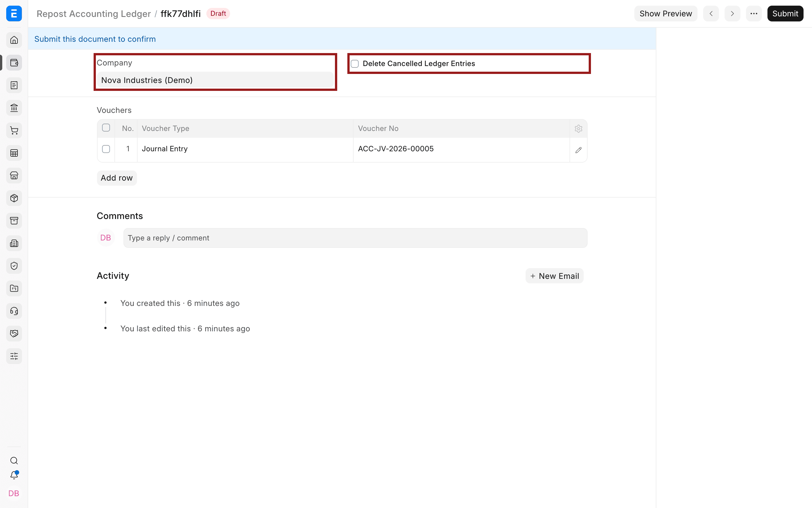
Task: Open Vouchers table settings gear icon
Action: pyautogui.click(x=578, y=129)
